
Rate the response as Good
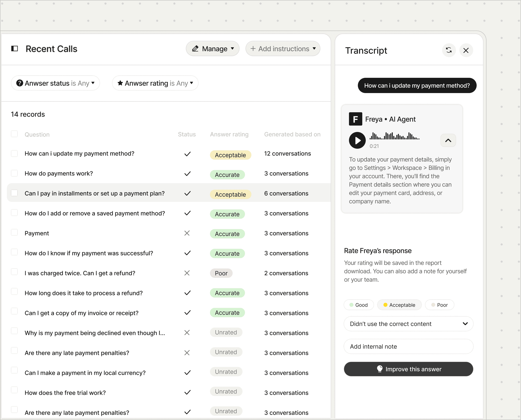click(x=359, y=305)
